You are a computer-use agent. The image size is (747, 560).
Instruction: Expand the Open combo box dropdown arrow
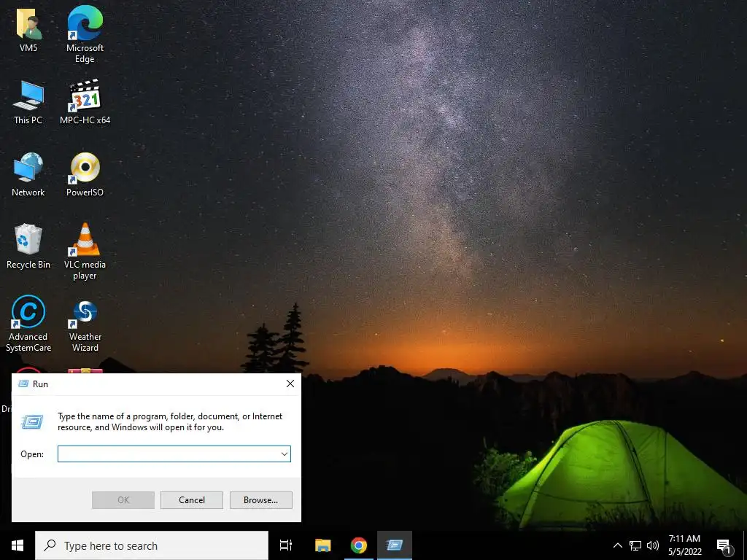tap(285, 454)
